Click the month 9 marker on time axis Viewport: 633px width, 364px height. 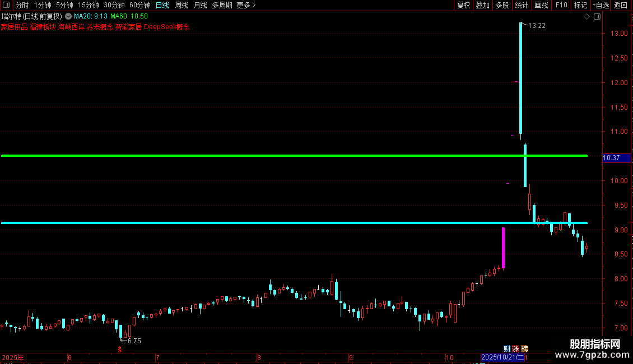(x=351, y=357)
